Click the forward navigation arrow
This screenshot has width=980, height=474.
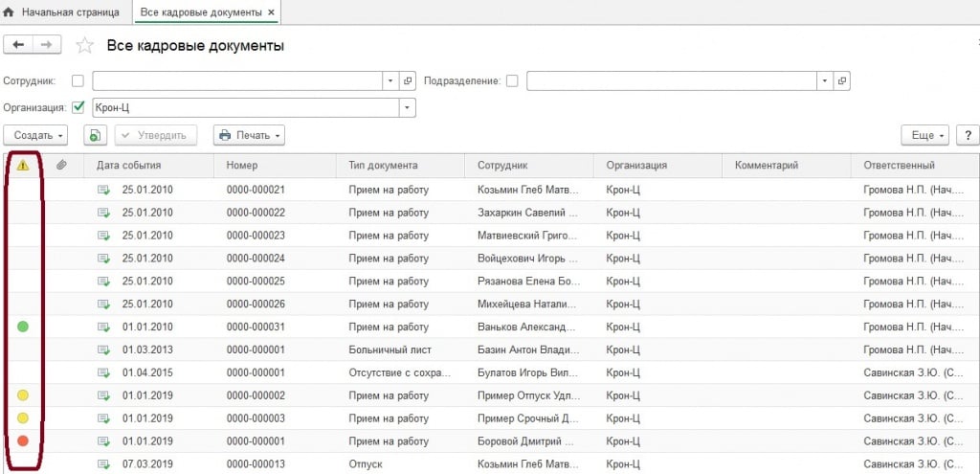(47, 45)
